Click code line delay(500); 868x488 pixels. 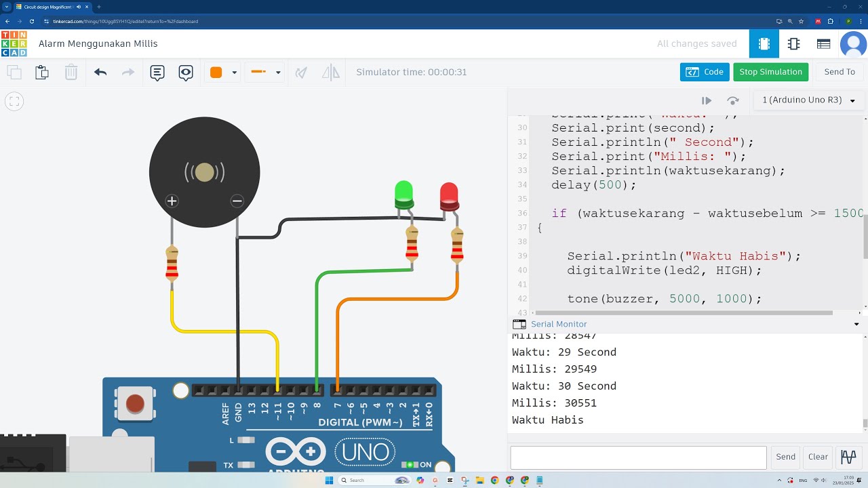[594, 185]
